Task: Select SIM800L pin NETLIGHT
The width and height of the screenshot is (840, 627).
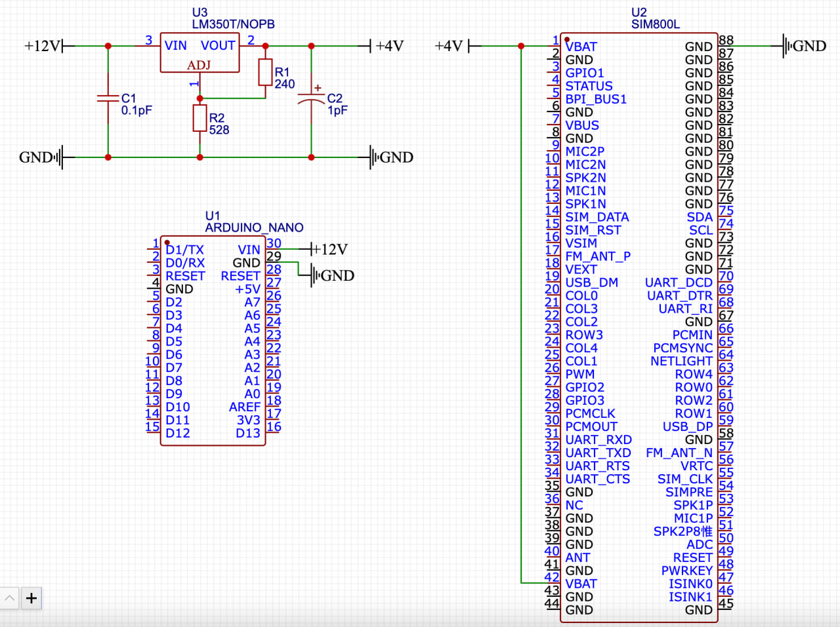Action: click(x=682, y=361)
